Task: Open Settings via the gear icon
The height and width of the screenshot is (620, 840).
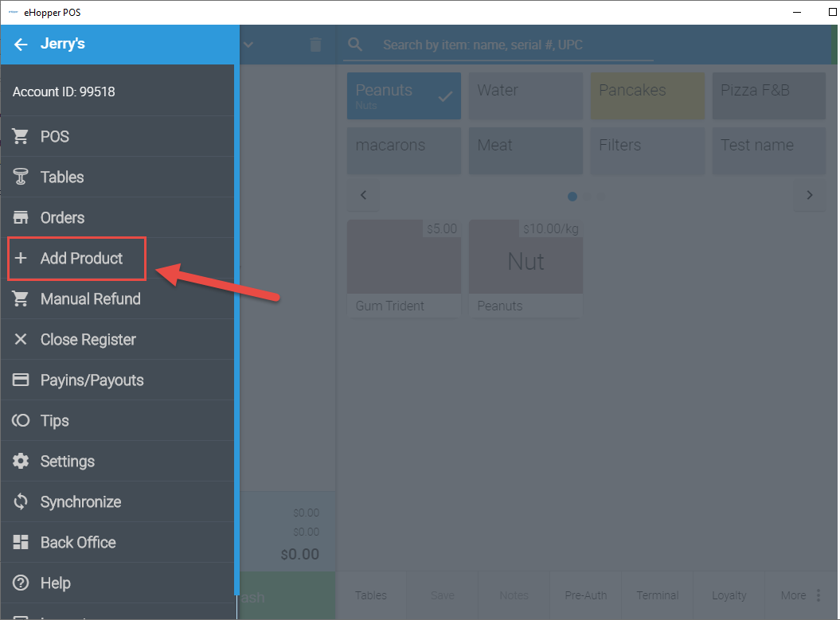Action: (x=21, y=461)
